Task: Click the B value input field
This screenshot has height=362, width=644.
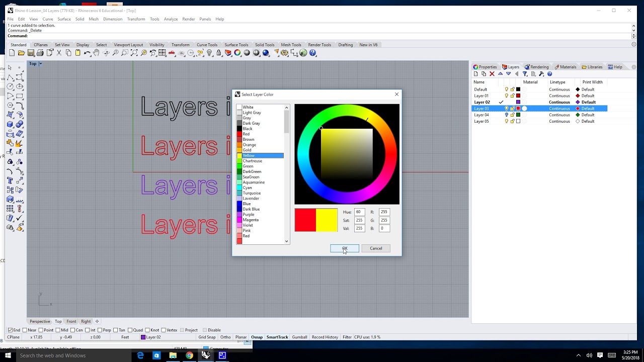Action: click(384, 228)
